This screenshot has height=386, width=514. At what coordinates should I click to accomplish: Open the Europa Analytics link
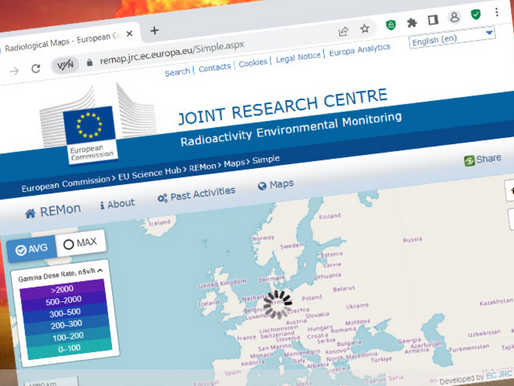tap(360, 50)
